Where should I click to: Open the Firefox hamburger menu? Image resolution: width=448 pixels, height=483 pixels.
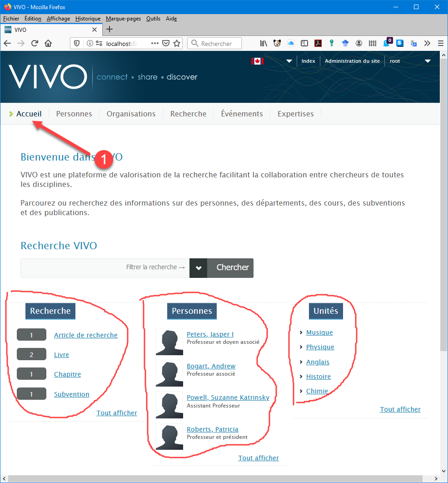[x=441, y=43]
